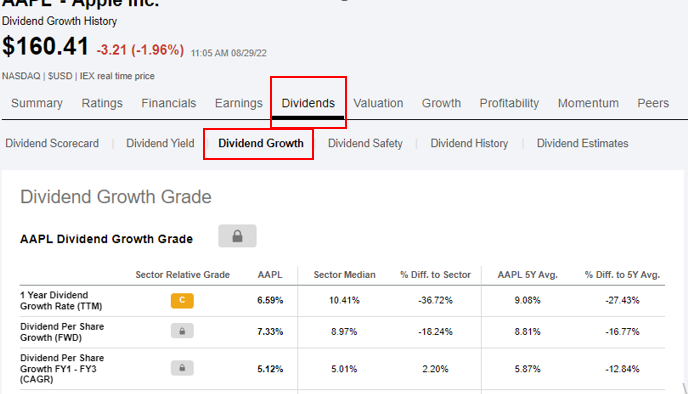Image resolution: width=688 pixels, height=394 pixels.
Task: Click the AAPL 5Y Avg. column header
Action: [527, 275]
